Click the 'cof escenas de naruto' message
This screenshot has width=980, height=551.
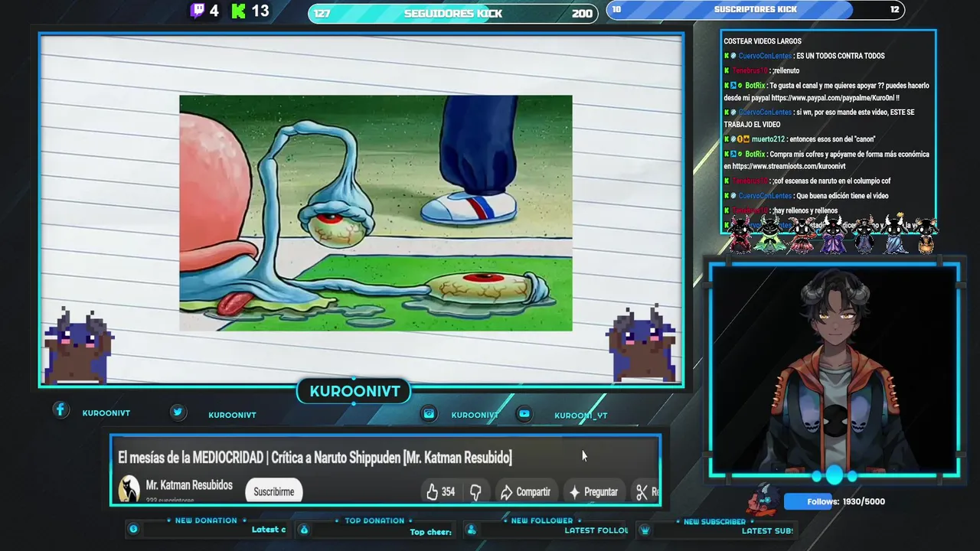tap(831, 181)
